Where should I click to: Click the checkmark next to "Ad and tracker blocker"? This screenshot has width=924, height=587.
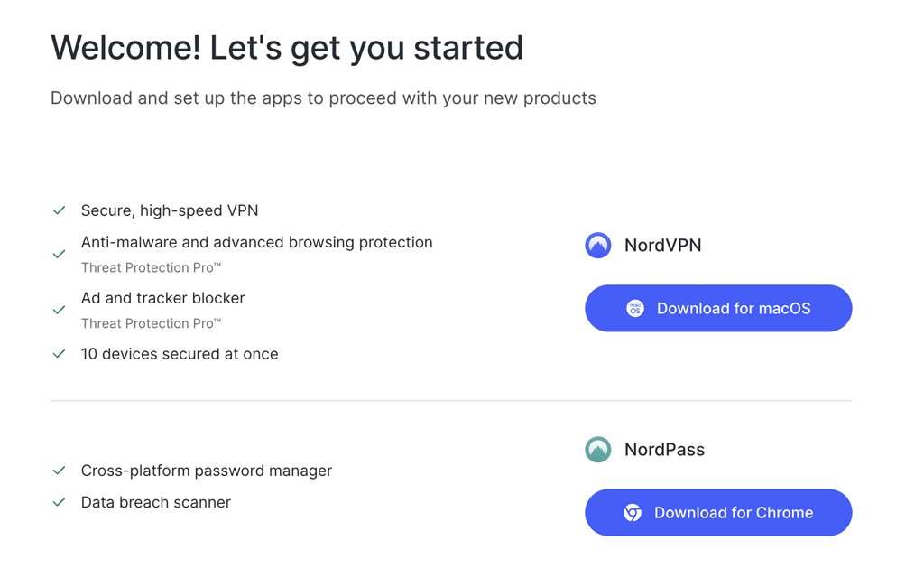point(59,304)
